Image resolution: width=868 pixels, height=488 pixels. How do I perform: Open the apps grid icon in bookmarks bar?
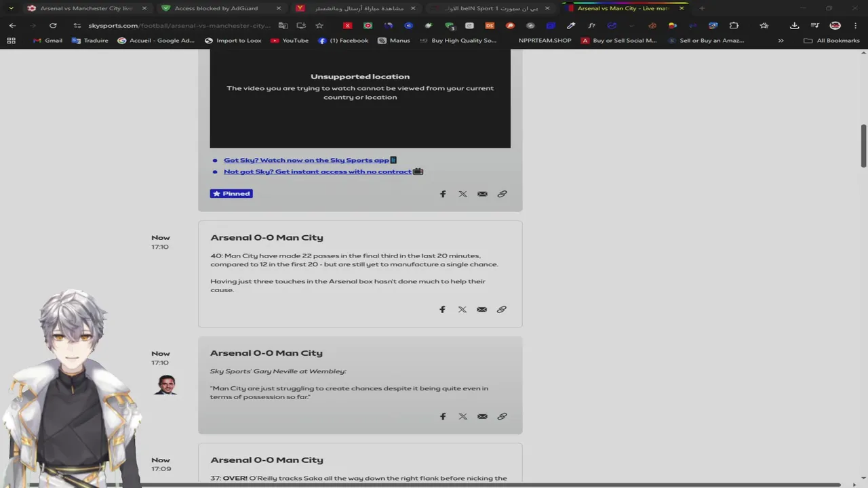pyautogui.click(x=11, y=41)
